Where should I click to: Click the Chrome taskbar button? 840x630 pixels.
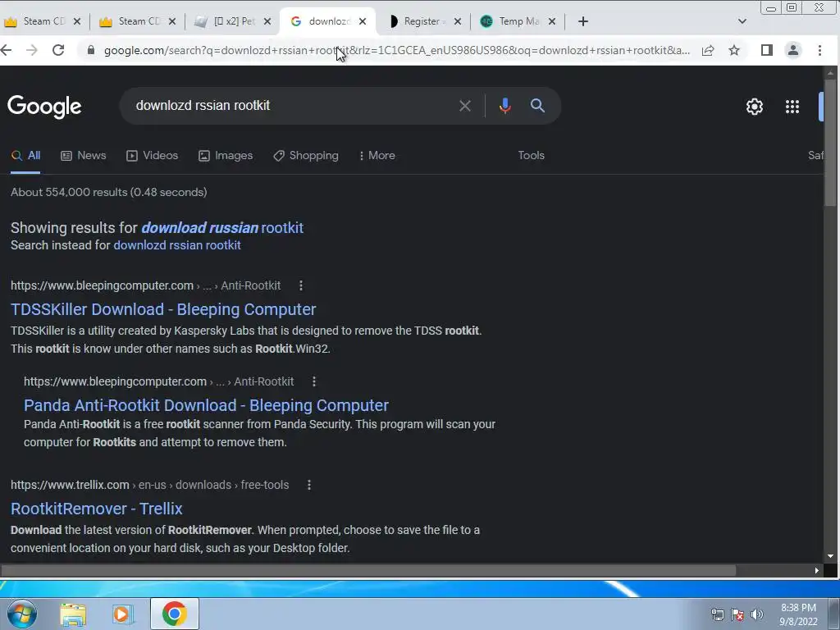[x=175, y=614]
